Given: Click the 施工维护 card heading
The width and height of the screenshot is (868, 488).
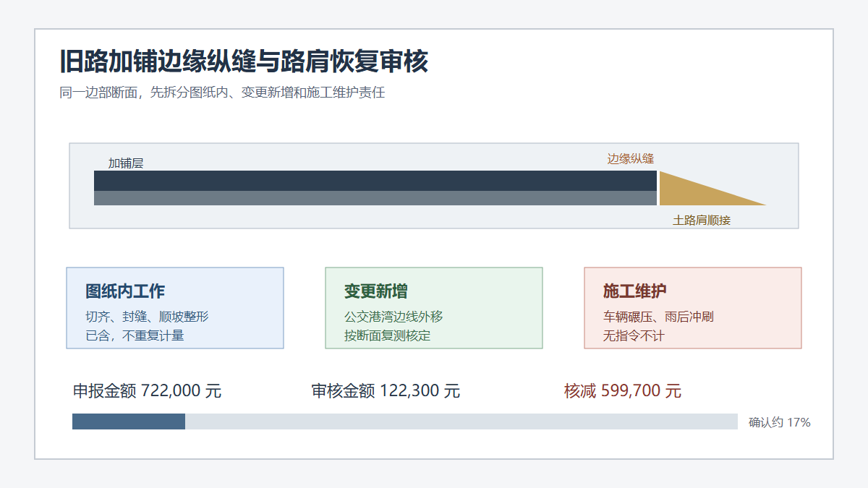Looking at the screenshot, I should tap(635, 291).
